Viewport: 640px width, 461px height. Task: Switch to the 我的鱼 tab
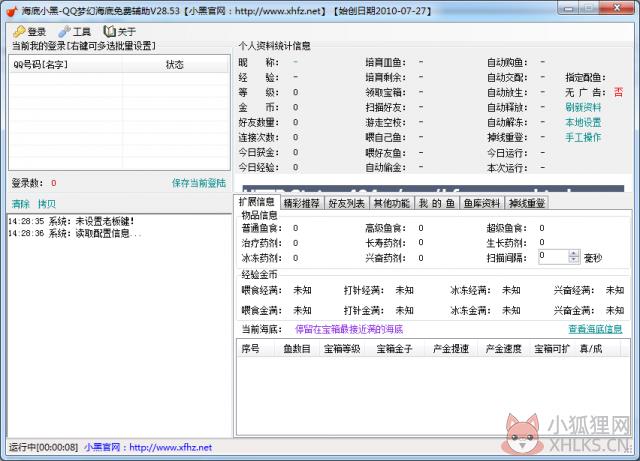436,203
